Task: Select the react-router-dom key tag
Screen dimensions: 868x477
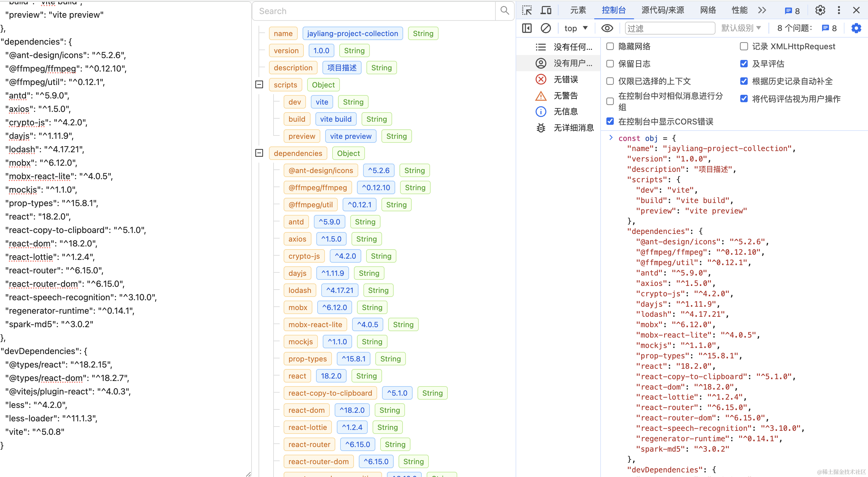Action: [318, 461]
